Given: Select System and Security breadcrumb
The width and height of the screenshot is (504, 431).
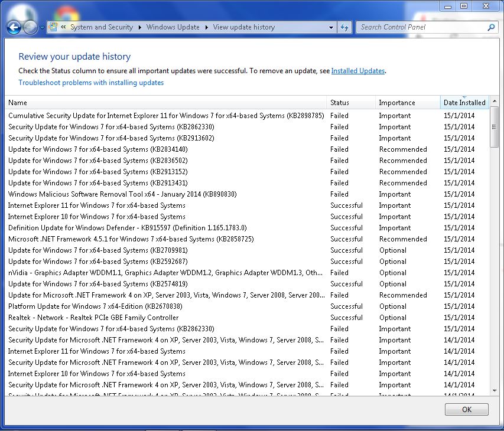Looking at the screenshot, I should tap(102, 27).
